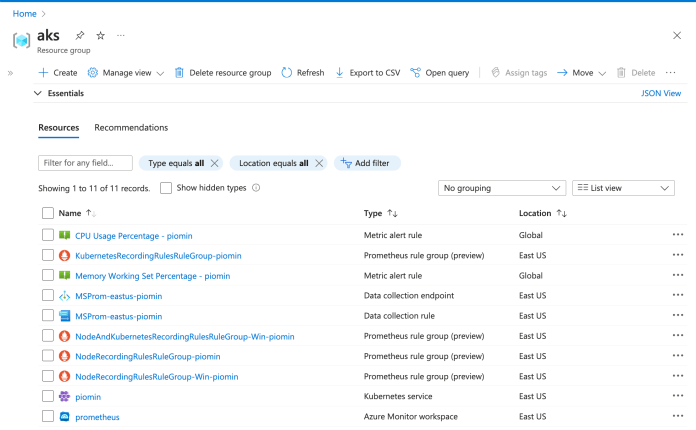The image size is (696, 430).
Task: Pin the aks resource group
Action: tap(79, 35)
